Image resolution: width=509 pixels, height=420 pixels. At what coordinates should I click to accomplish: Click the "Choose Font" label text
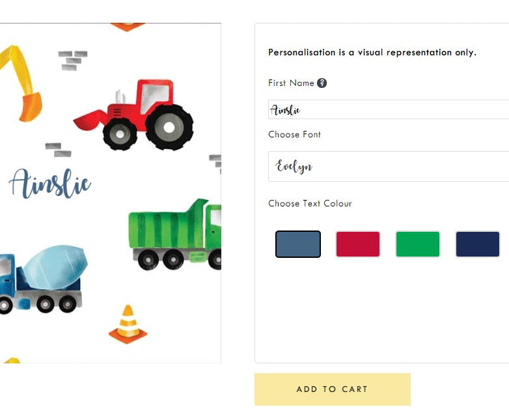click(x=294, y=135)
